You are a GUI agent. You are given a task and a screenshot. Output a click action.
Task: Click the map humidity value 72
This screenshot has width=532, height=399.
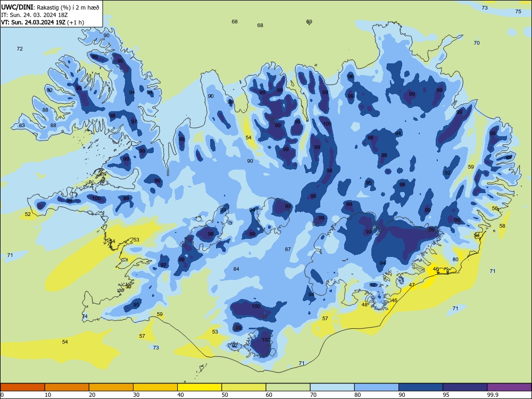(20, 49)
